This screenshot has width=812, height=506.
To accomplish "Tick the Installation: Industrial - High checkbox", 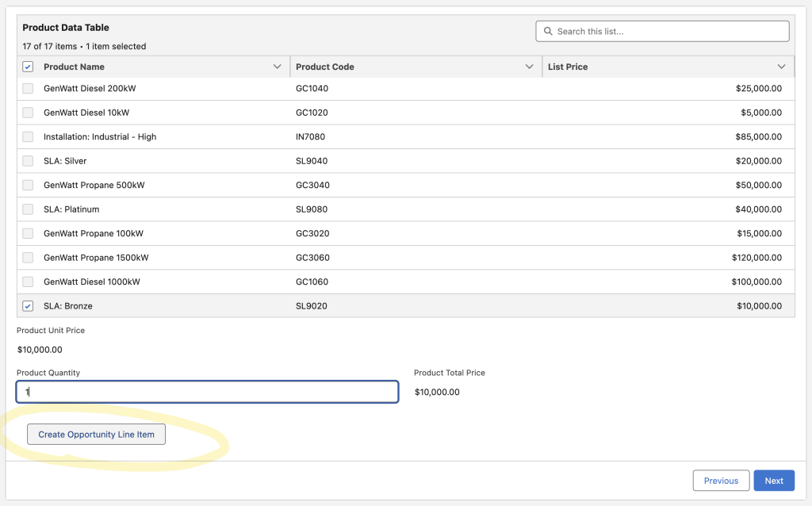I will click(28, 137).
